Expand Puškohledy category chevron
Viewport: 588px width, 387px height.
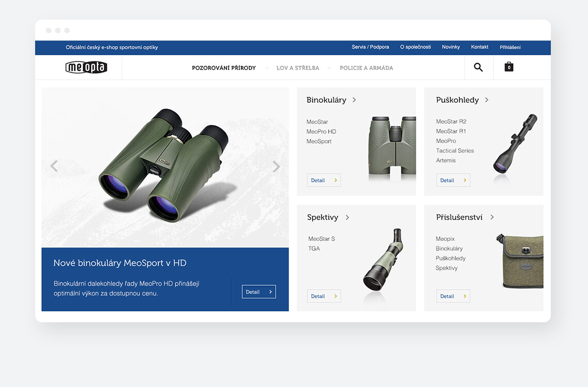[487, 100]
